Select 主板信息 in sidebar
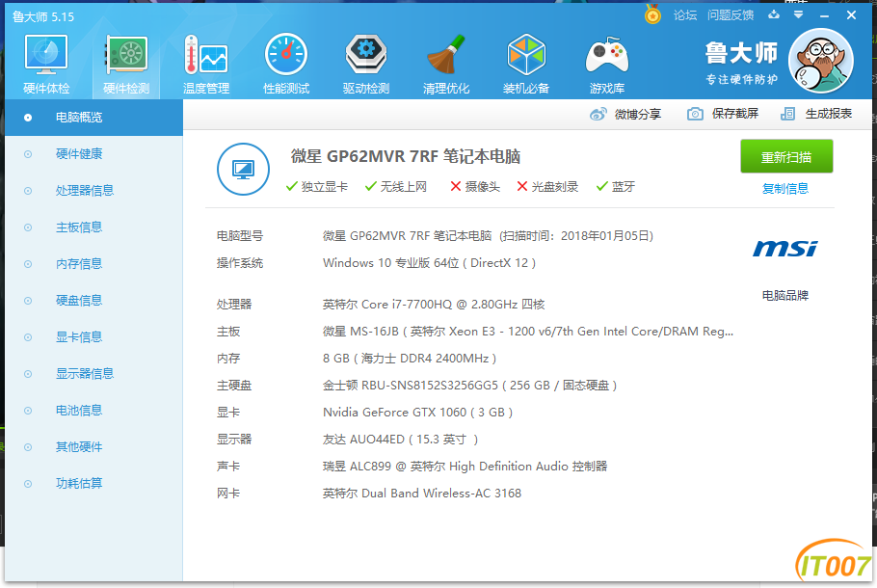 [x=93, y=227]
